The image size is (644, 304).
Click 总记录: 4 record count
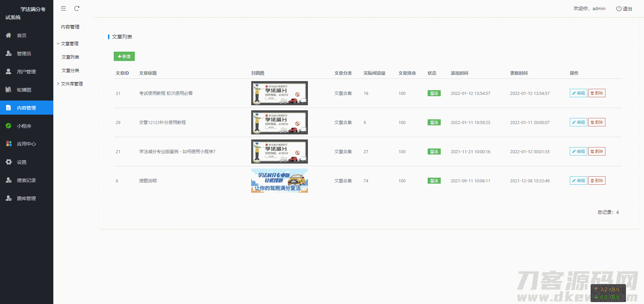pyautogui.click(x=608, y=212)
